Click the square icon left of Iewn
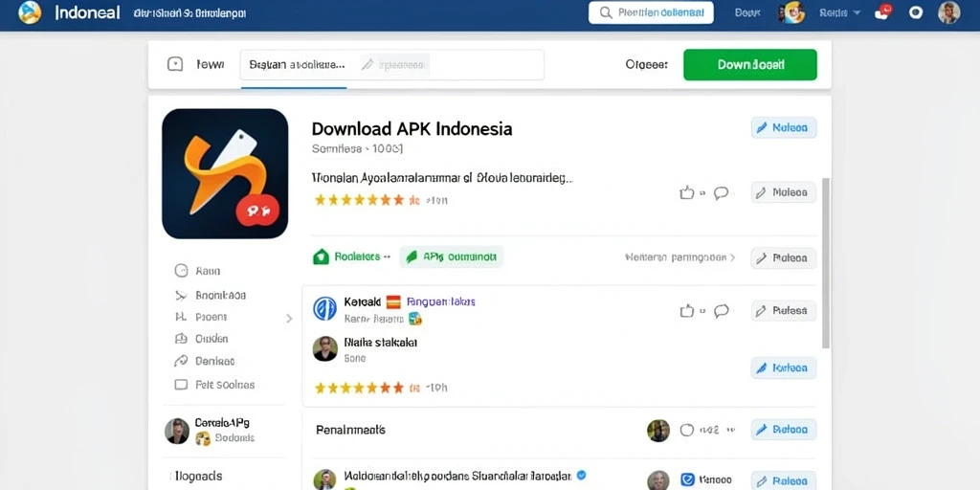The height and width of the screenshot is (490, 980). [175, 64]
